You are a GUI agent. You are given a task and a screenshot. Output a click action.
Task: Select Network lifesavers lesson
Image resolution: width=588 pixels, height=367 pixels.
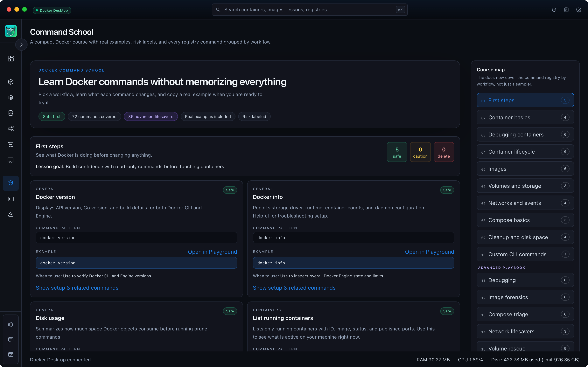point(525,332)
